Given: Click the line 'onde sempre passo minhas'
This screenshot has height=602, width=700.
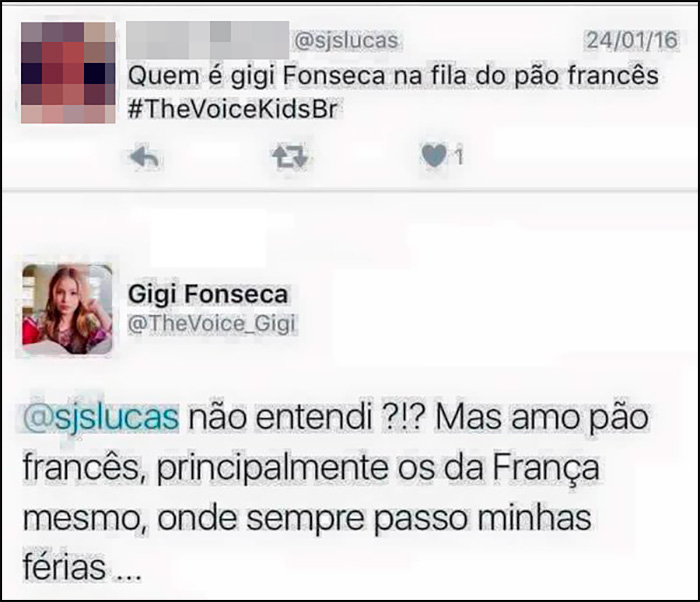Looking at the screenshot, I should click(374, 518).
